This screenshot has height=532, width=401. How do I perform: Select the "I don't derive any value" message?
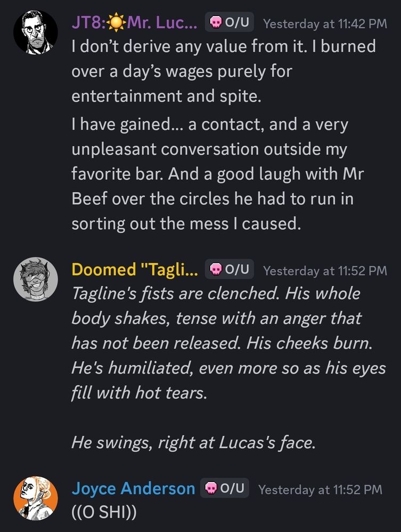click(x=224, y=71)
